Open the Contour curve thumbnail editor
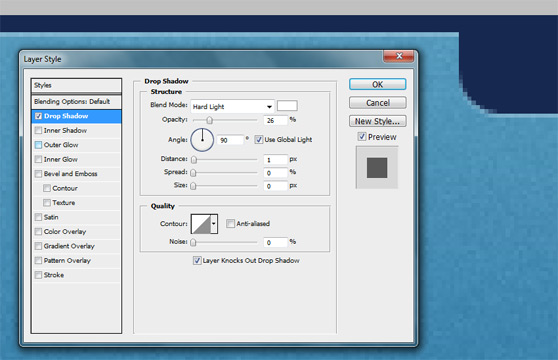558x360 pixels. pos(201,224)
